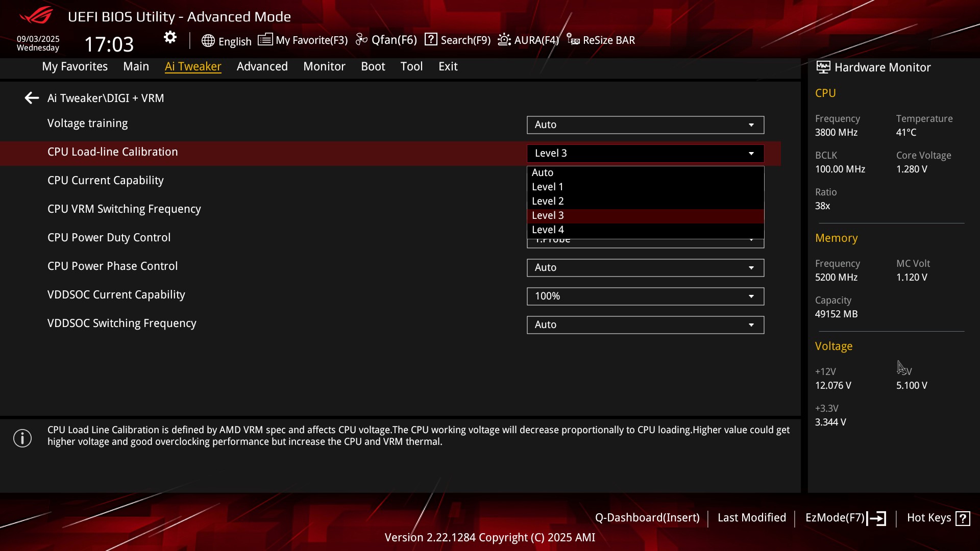The height and width of the screenshot is (551, 980).
Task: Expand the Voltage training dropdown
Action: tap(645, 125)
